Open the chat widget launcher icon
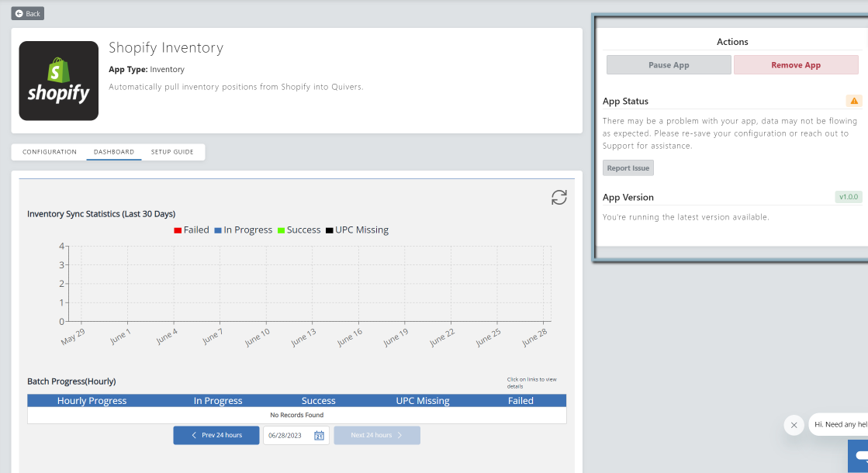This screenshot has height=473, width=868. click(859, 456)
